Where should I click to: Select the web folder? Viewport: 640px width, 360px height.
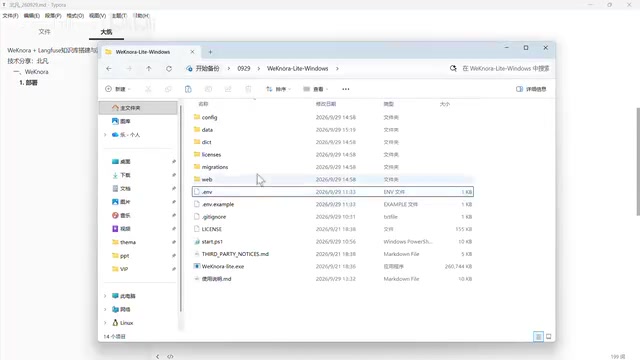click(332, 179)
